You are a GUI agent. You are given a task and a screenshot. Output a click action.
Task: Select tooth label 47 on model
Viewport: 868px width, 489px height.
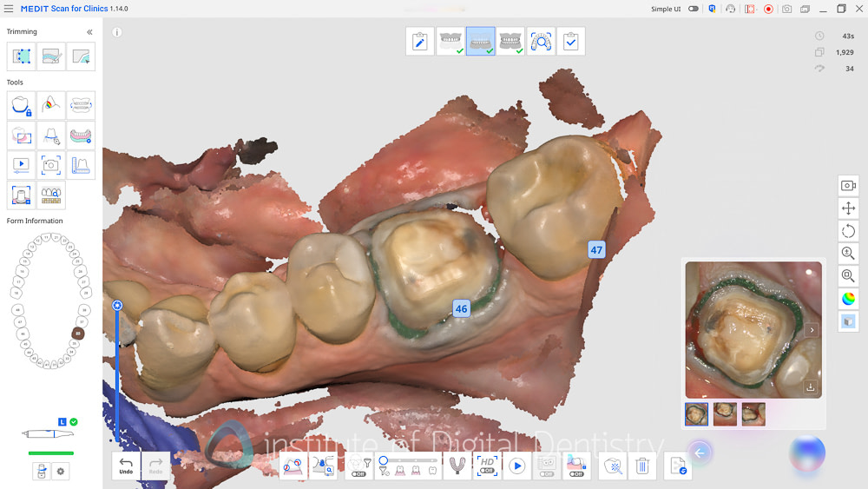click(x=596, y=250)
